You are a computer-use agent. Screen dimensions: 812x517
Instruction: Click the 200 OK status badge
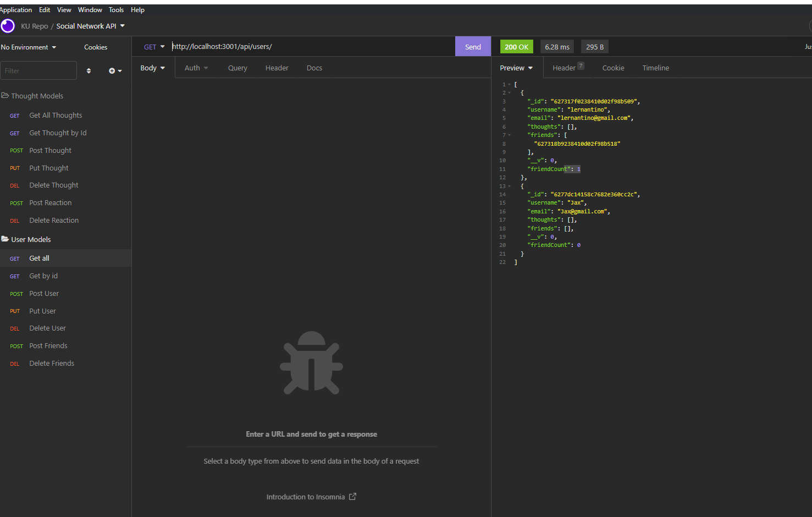click(x=516, y=46)
